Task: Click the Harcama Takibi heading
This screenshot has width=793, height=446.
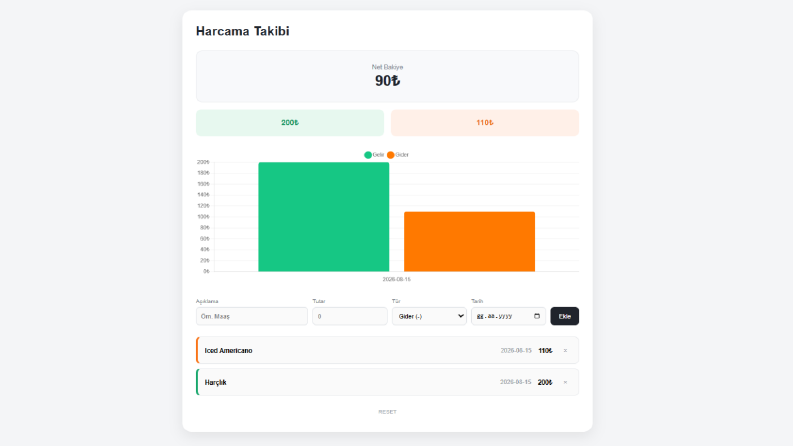Action: click(243, 31)
